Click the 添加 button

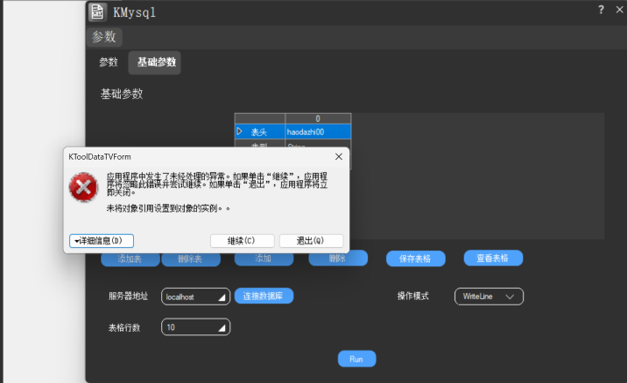coord(264,258)
